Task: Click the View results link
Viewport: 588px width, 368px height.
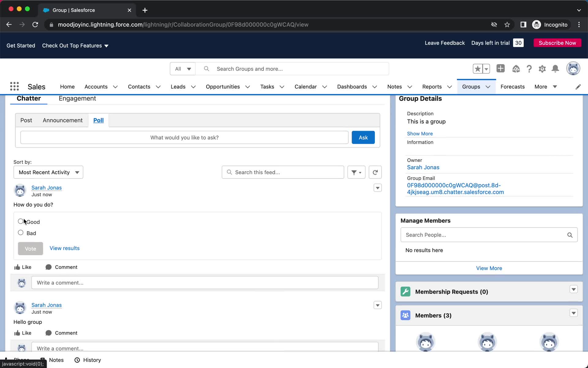Action: click(65, 248)
